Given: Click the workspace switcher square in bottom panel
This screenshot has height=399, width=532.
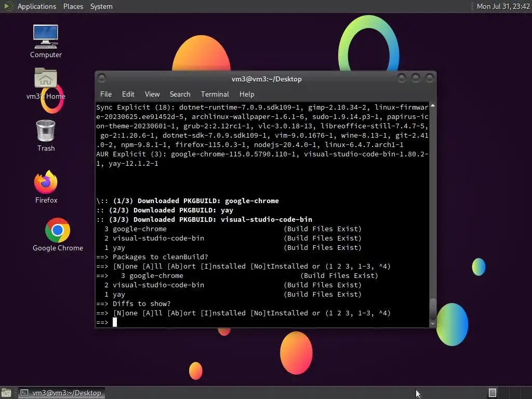Looking at the screenshot, I should coord(493,393).
